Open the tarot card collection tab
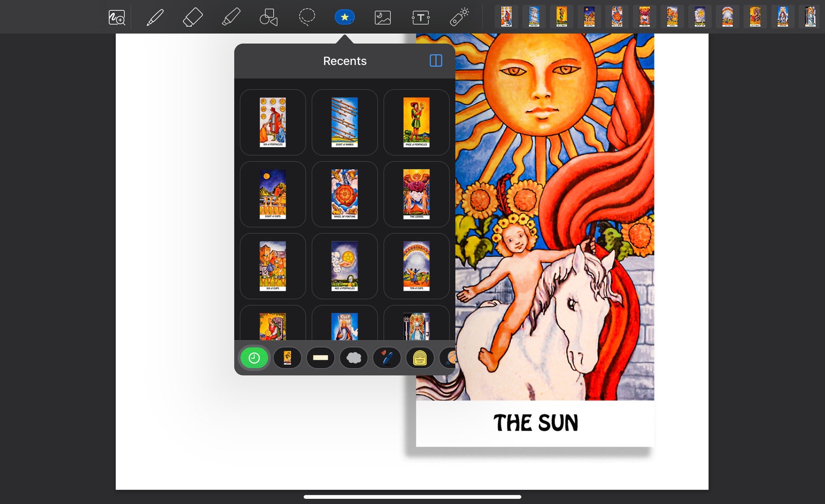 pos(287,358)
